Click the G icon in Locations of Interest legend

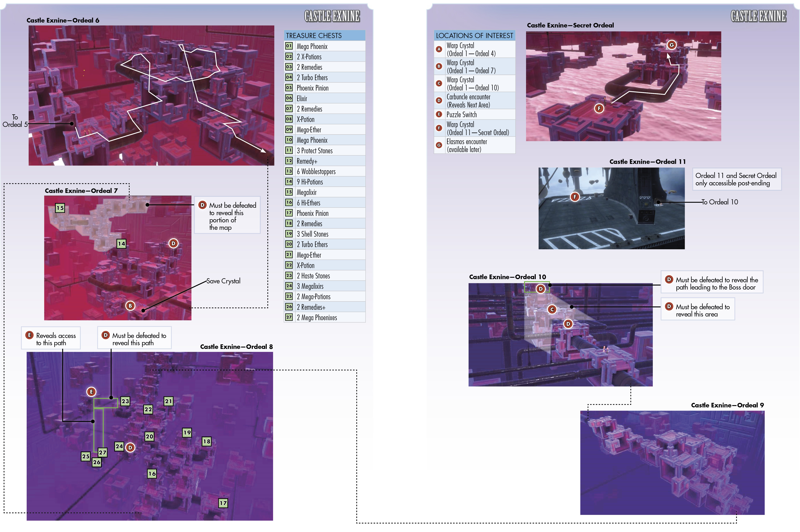coord(439,145)
